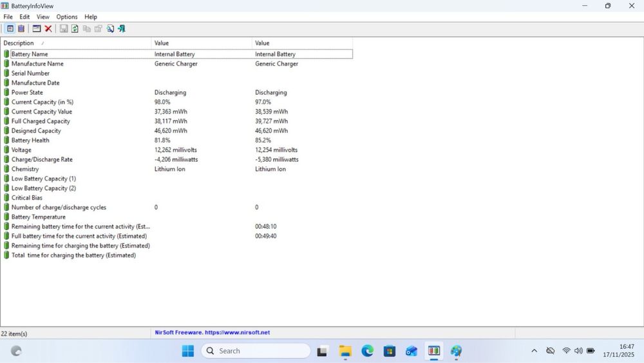Open the Wi-Fi network tray icon
The image size is (644, 363).
pyautogui.click(x=566, y=351)
